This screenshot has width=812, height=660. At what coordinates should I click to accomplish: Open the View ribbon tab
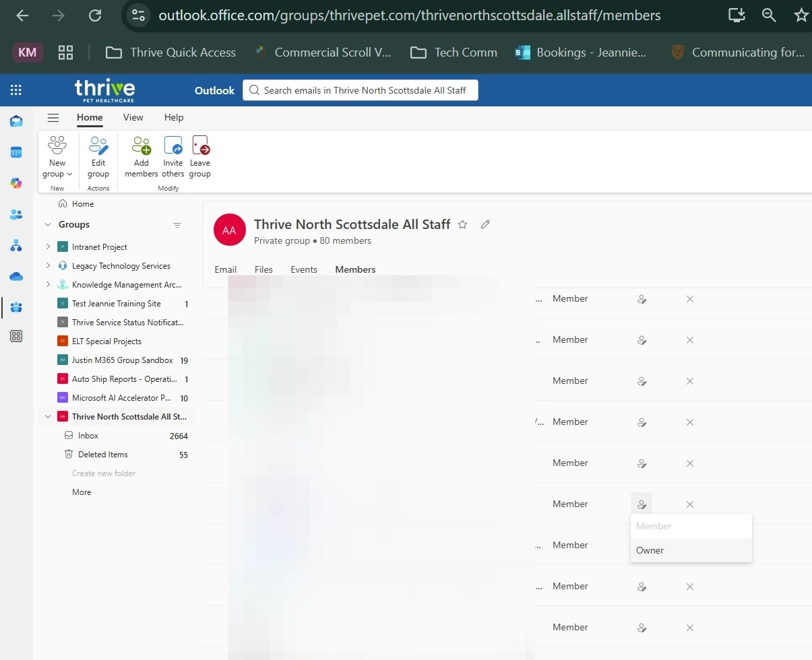click(133, 117)
